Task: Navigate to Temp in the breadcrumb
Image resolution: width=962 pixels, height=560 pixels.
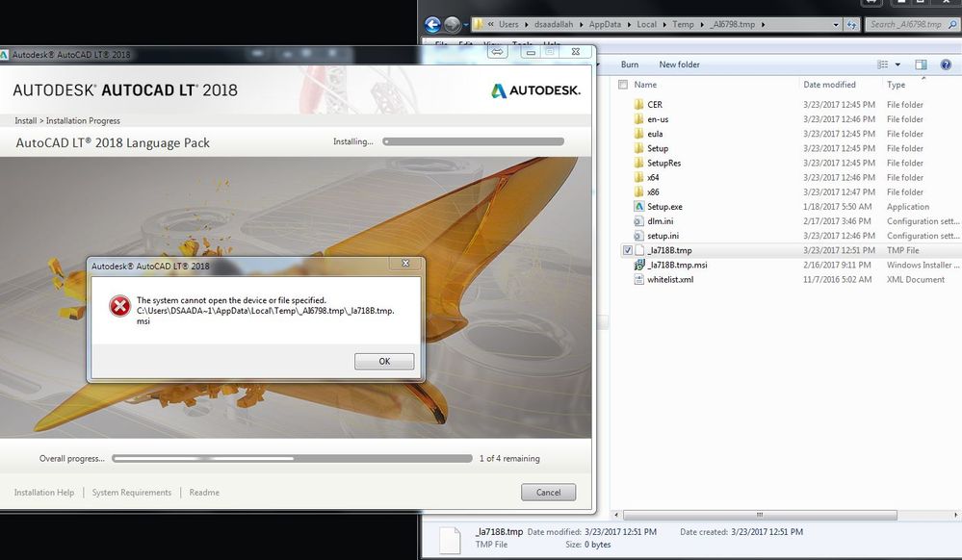Action: (x=683, y=24)
